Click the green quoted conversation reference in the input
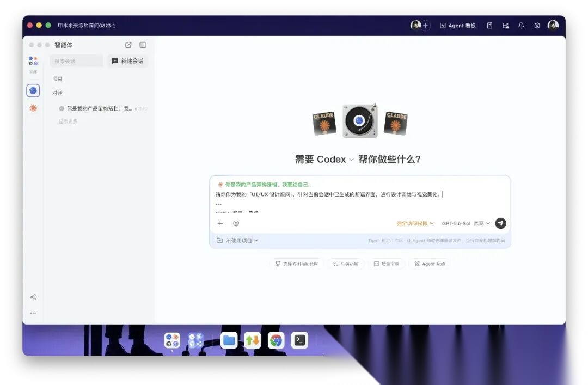588x385 pixels. (265, 185)
